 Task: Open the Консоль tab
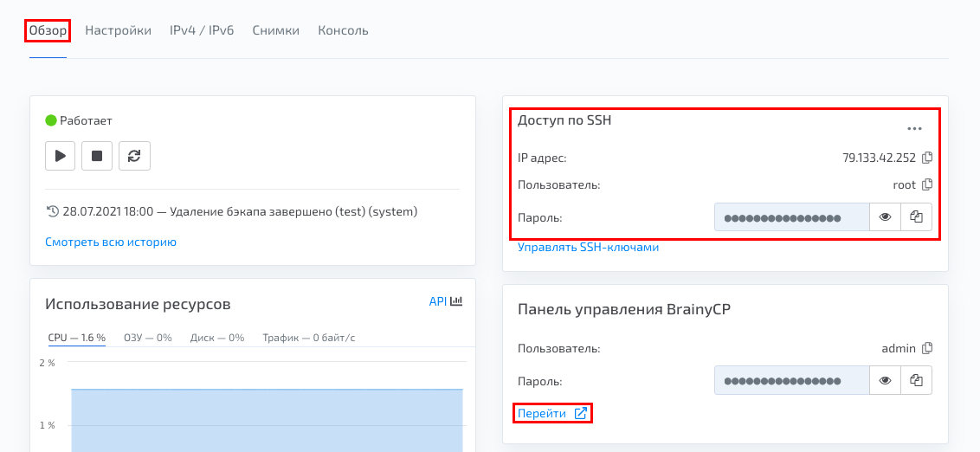pos(343,30)
